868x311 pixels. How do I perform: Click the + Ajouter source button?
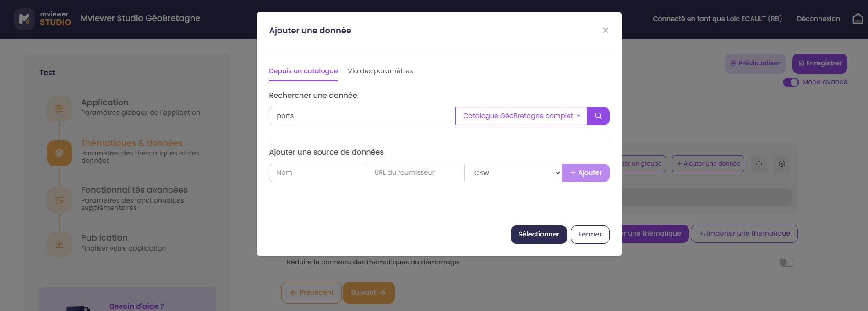[586, 173]
